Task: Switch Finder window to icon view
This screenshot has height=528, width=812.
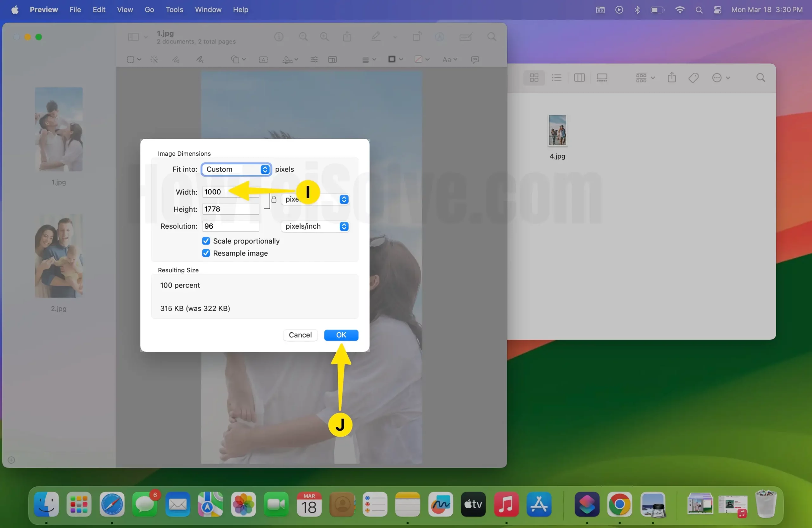Action: (x=534, y=78)
